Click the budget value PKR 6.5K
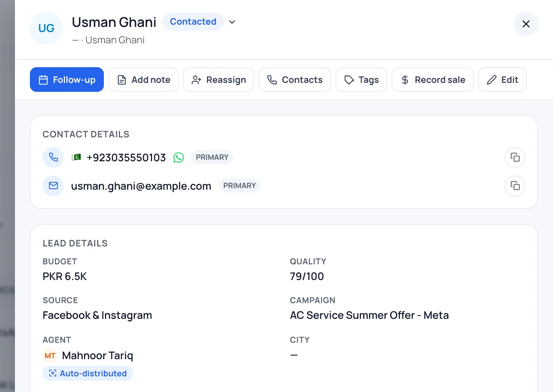The image size is (553, 392). 65,276
